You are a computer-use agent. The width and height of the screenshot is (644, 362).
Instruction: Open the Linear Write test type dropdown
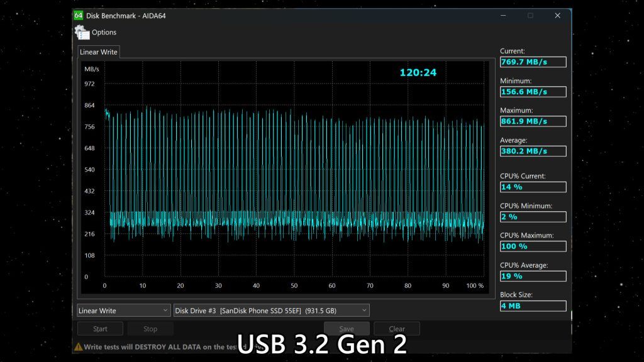click(x=123, y=310)
